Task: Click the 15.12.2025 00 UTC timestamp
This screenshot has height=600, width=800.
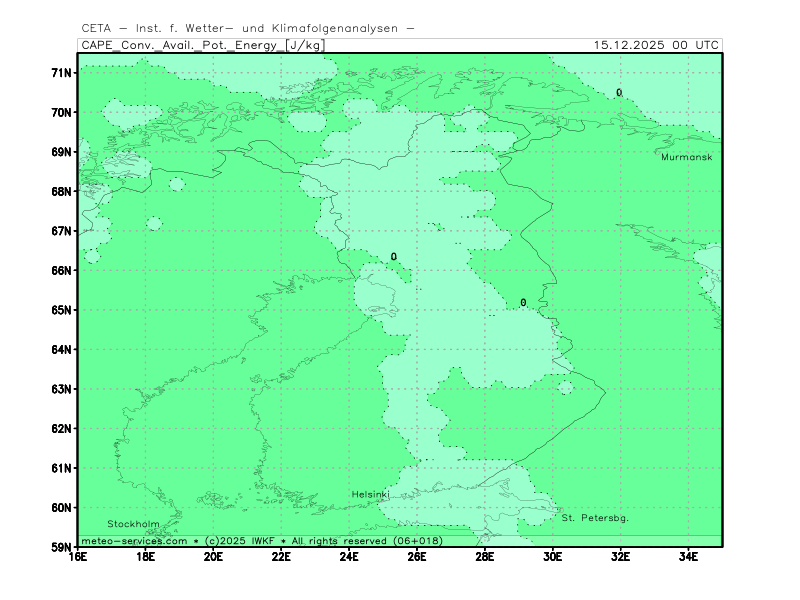Action: point(655,45)
